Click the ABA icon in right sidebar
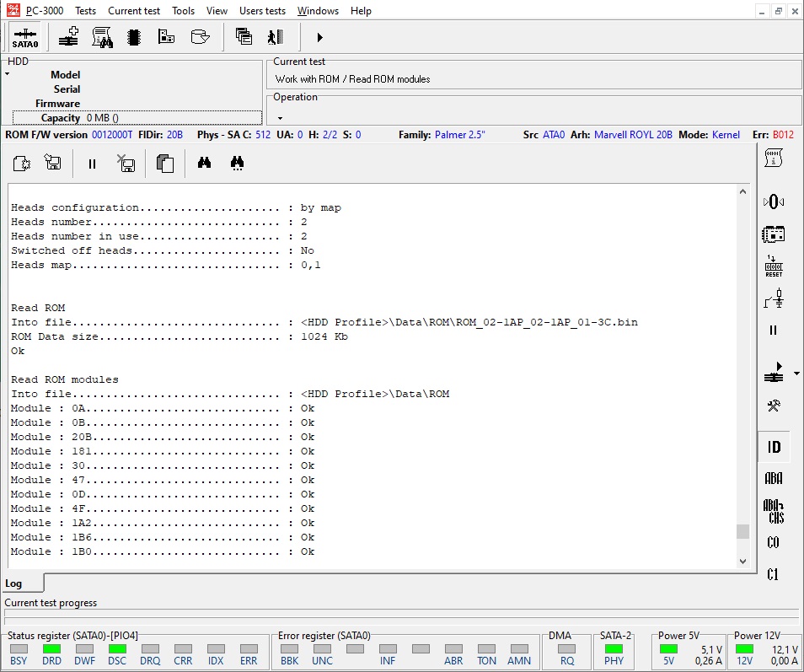 click(x=773, y=478)
